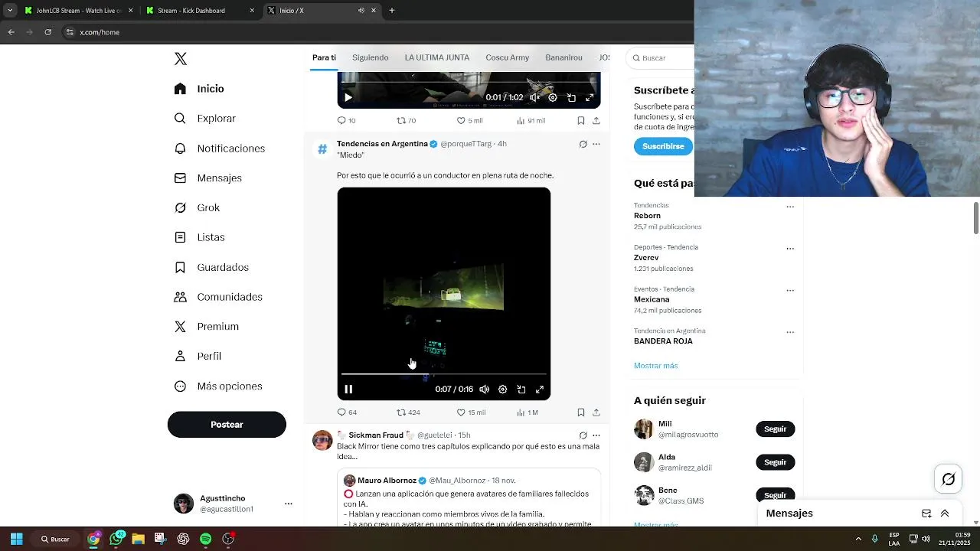Viewport: 980px width, 551px height.
Task: Unmute the top 1:02 video
Action: [x=534, y=98]
